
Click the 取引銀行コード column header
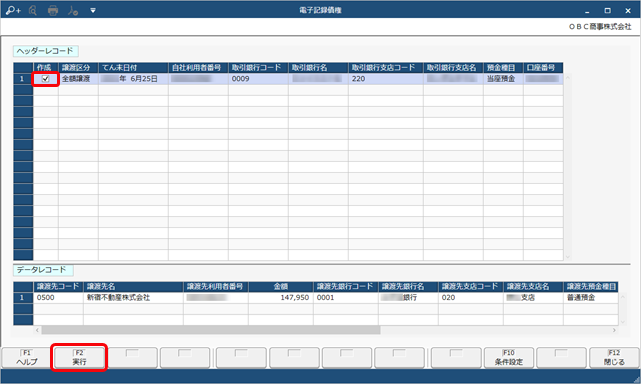(258, 68)
